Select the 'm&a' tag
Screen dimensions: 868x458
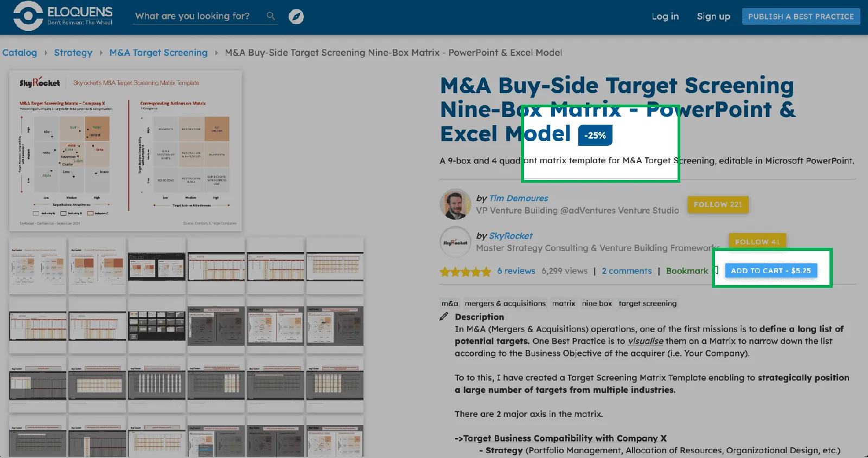point(450,304)
